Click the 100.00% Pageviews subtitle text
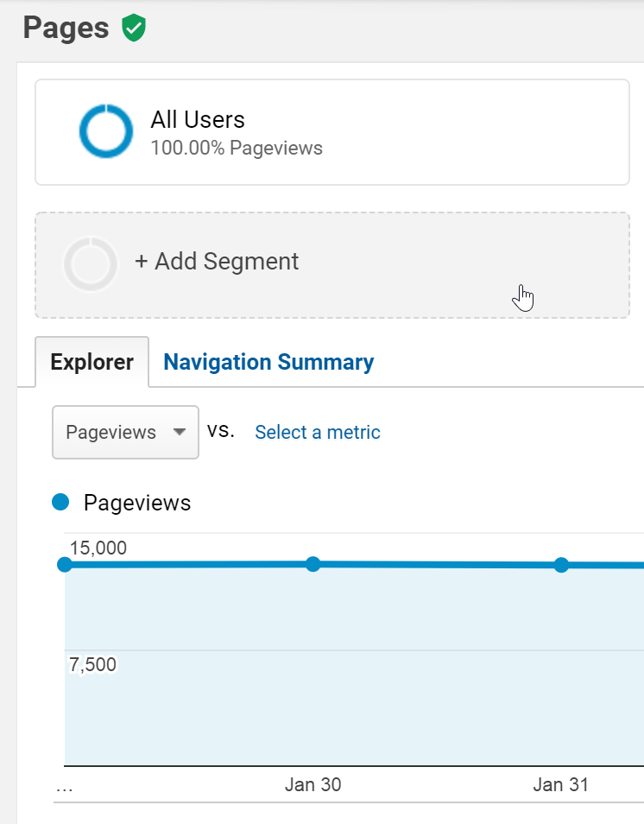This screenshot has width=644, height=824. pos(236,148)
